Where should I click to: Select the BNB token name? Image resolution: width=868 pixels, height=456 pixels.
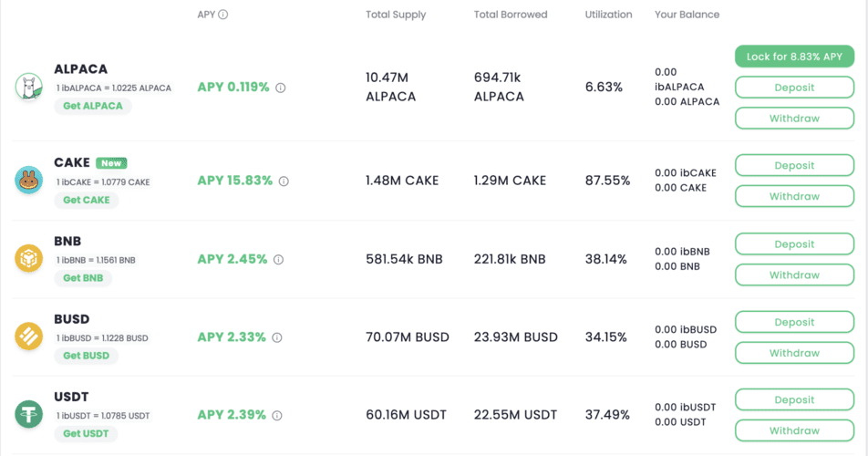click(x=67, y=242)
